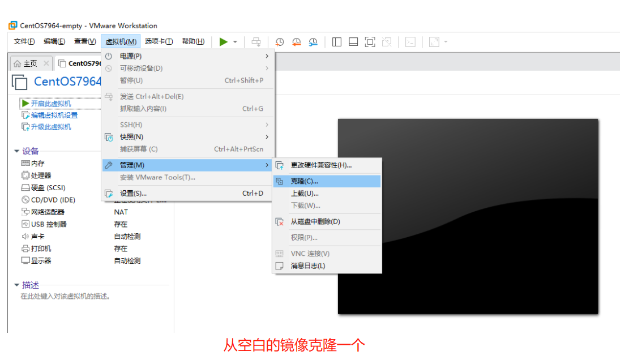Screen dimensions: 629x364
Task: Click the Send Ctrl+Alt+Del toolbar icon
Action: [x=256, y=42]
